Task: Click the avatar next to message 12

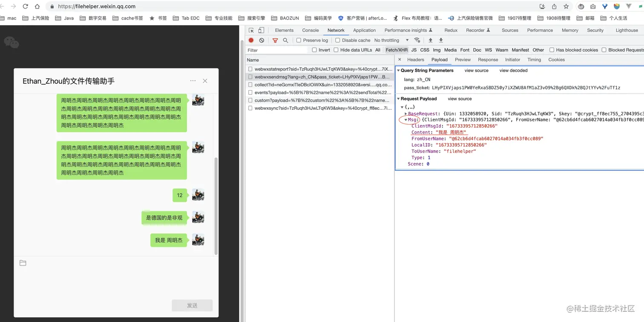Action: click(198, 195)
